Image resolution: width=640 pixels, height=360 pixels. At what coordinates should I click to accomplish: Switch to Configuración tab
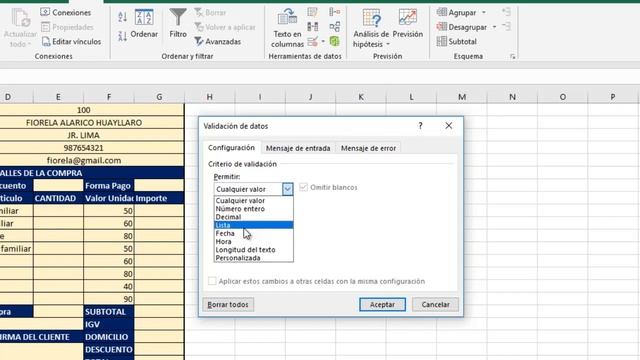[231, 148]
